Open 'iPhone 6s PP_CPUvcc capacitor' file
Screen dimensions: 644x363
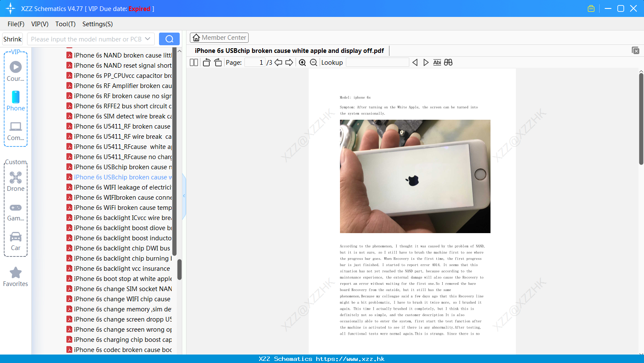pyautogui.click(x=119, y=76)
